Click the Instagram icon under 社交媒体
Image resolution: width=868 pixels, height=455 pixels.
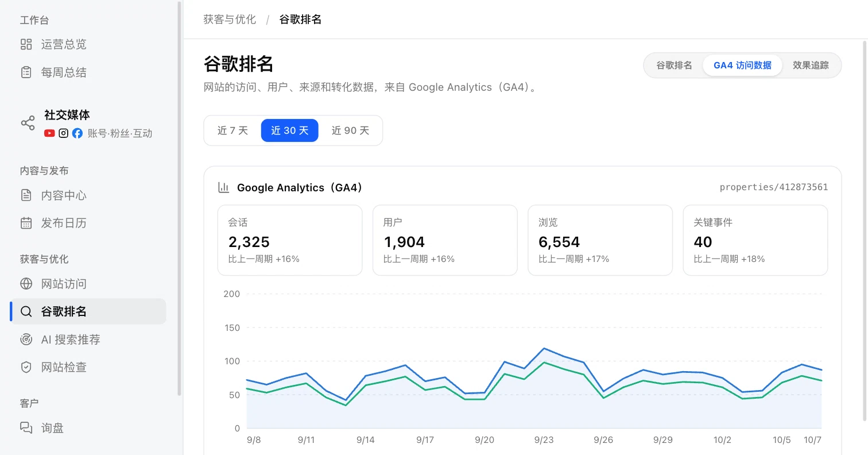(x=63, y=133)
